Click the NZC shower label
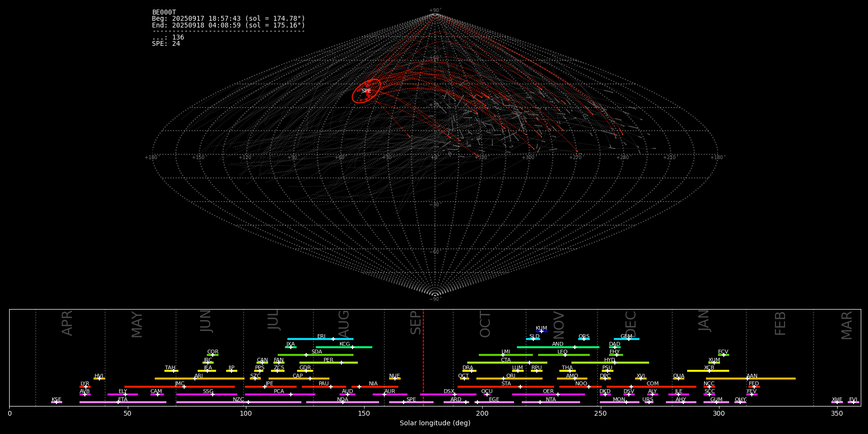This screenshot has height=434, width=868. tap(238, 400)
